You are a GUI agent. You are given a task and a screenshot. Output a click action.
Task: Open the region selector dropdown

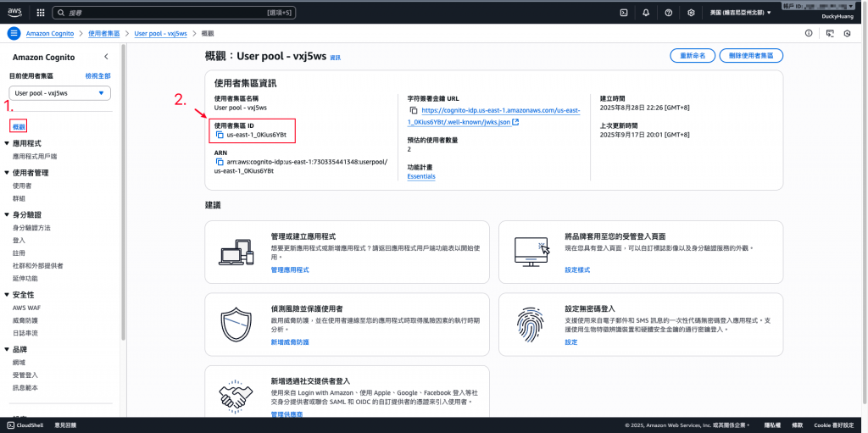[741, 12]
